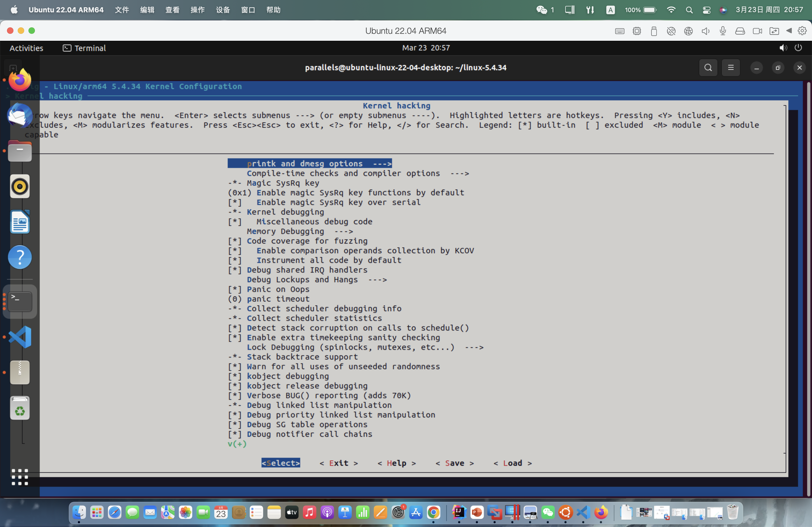
Task: Open the 查看 menu
Action: (x=172, y=10)
